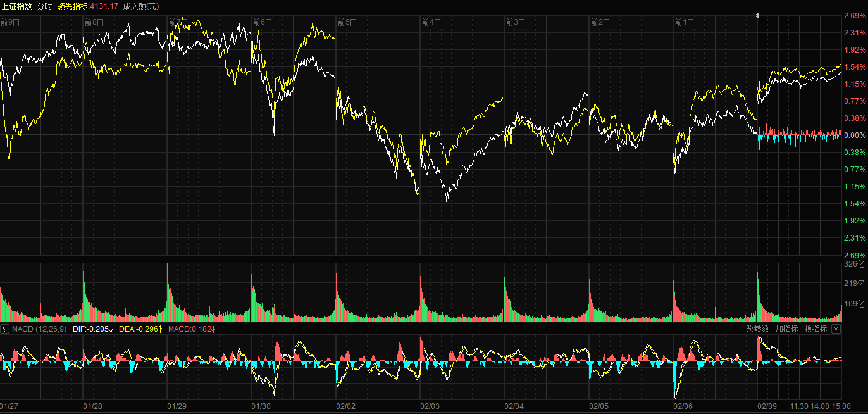Click 加指标 to add an indicator
This screenshot has width=868, height=414.
click(x=786, y=329)
